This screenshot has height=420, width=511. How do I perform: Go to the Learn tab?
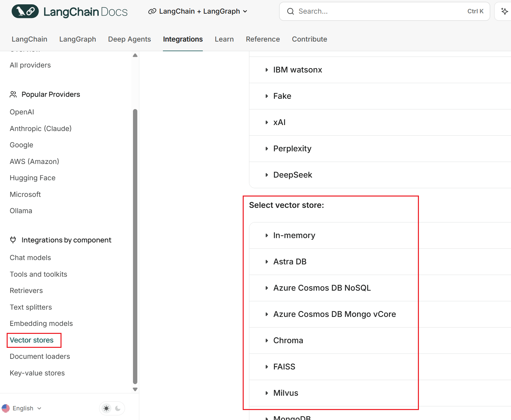click(x=224, y=39)
